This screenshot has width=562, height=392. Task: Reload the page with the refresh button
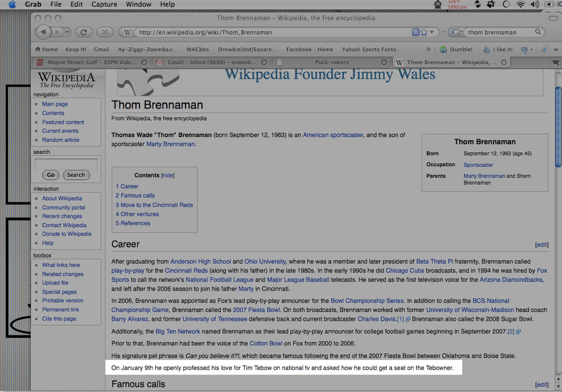(84, 32)
